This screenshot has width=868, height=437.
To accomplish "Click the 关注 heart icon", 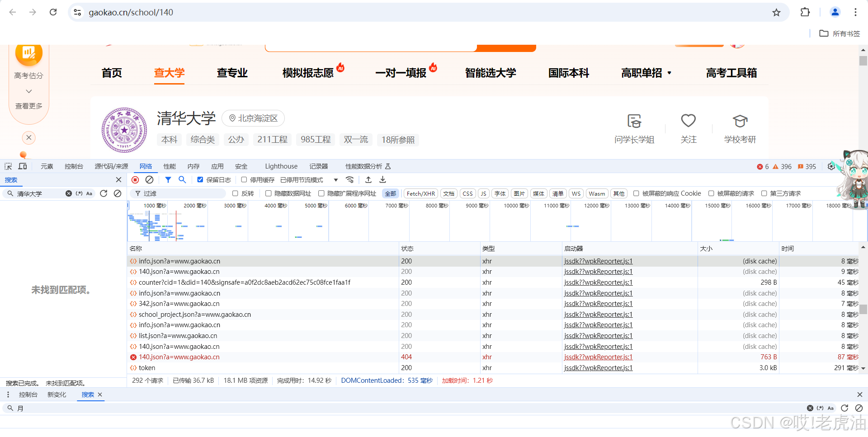I will (689, 121).
